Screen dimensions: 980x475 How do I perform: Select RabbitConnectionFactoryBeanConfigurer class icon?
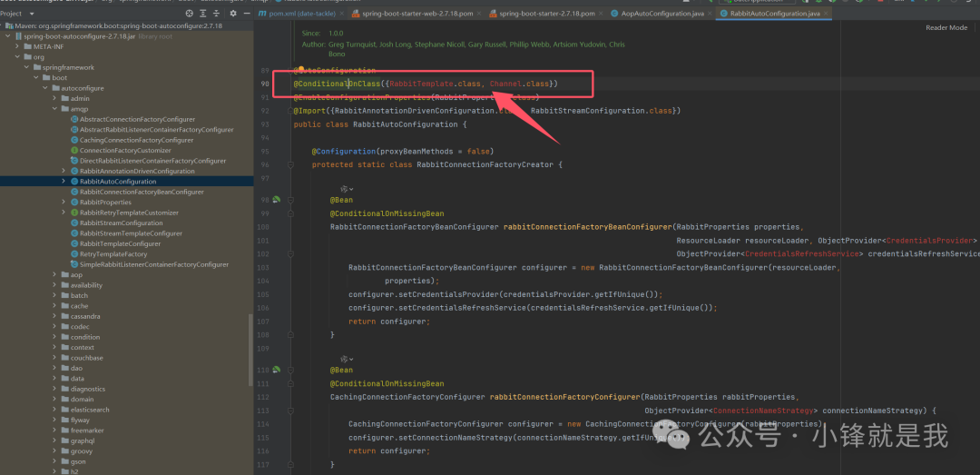(x=74, y=192)
